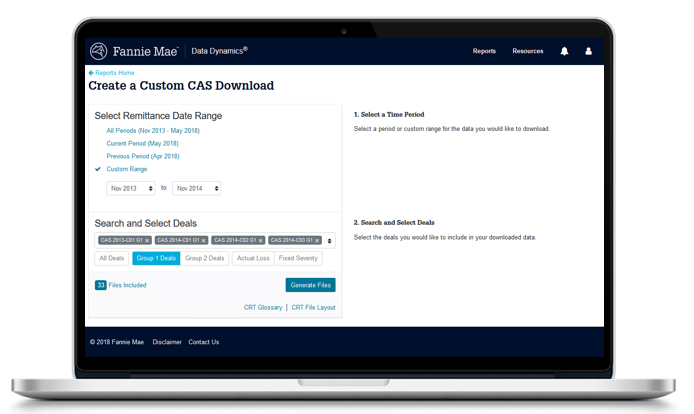The image size is (694, 414).
Task: Open the user profile icon
Action: tap(588, 51)
